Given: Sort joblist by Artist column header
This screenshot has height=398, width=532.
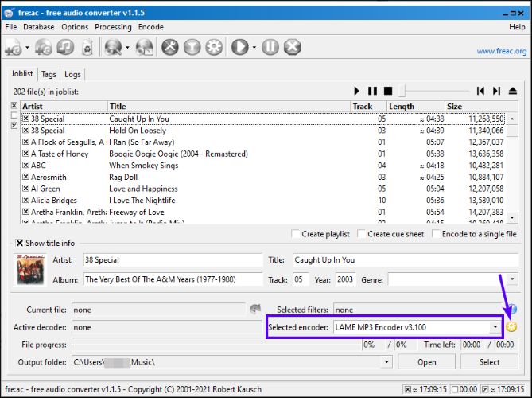Looking at the screenshot, I should (x=64, y=107).
